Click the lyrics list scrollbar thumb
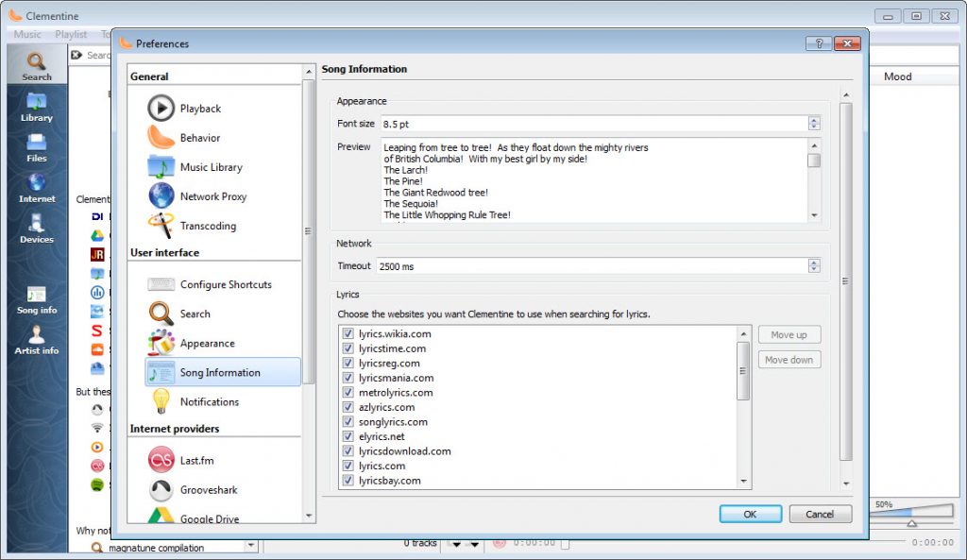The width and height of the screenshot is (967, 560). point(743,371)
